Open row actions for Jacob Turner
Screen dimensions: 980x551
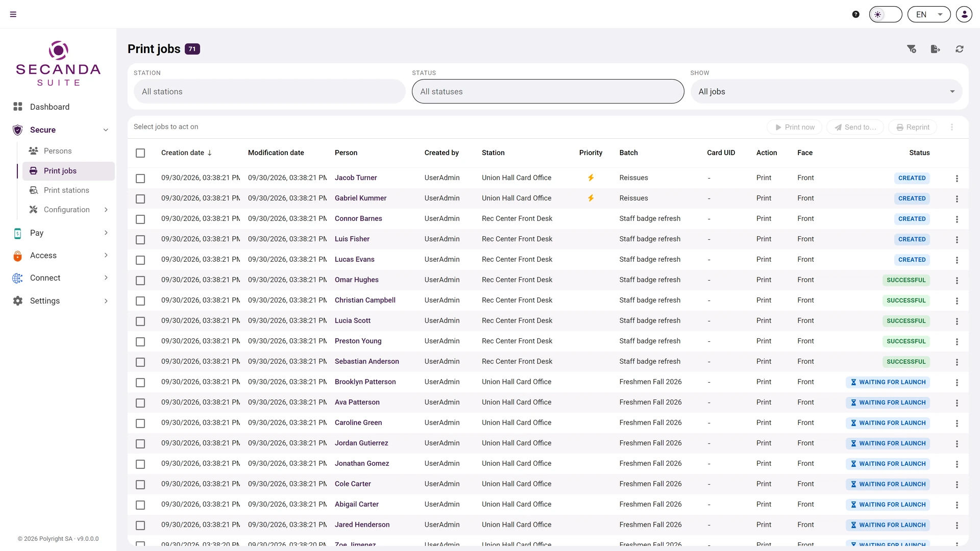pyautogui.click(x=957, y=179)
